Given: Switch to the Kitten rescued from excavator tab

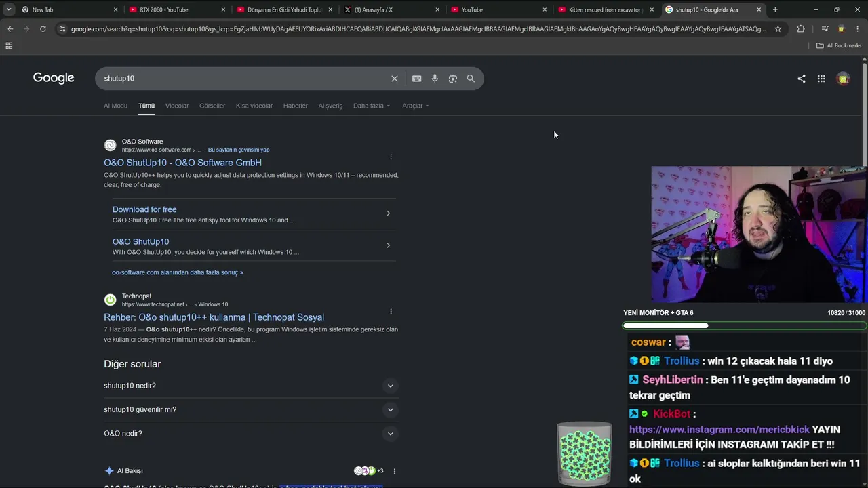Looking at the screenshot, I should [606, 9].
